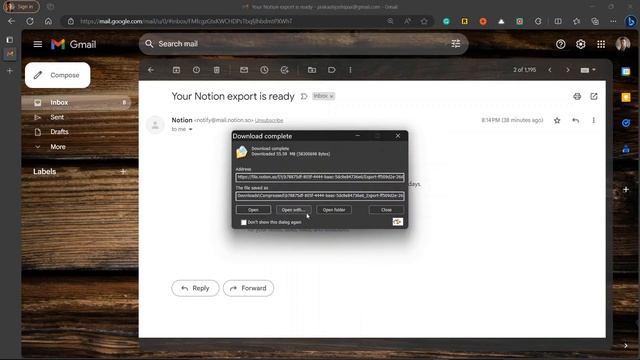Open message more options menu
Image resolution: width=640 pixels, height=360 pixels.
[593, 120]
